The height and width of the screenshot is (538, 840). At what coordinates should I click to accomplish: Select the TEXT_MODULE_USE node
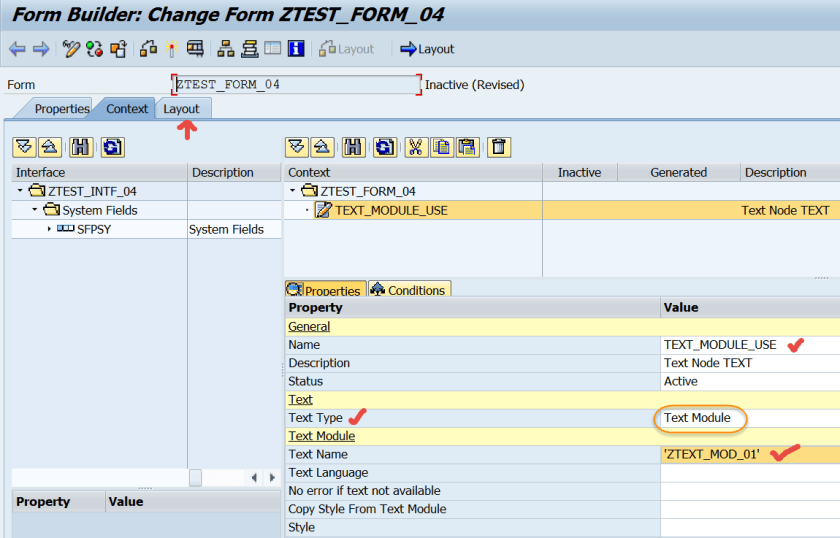[391, 210]
